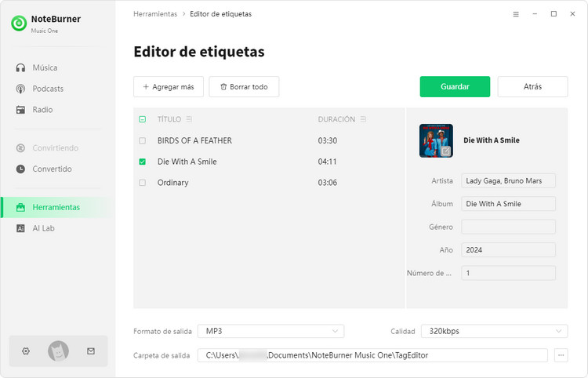Image resolution: width=588 pixels, height=378 pixels.
Task: Click Borrar todo button
Action: (244, 86)
